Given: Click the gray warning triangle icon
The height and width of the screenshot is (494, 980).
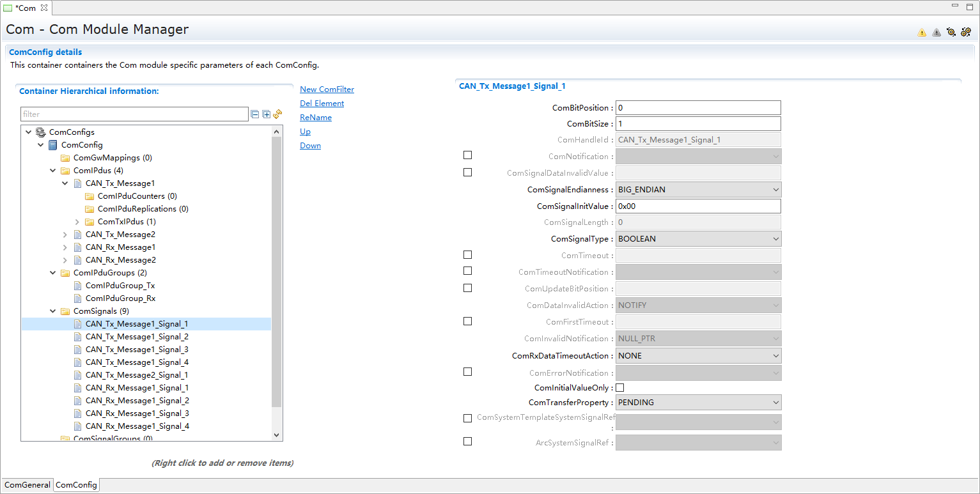Looking at the screenshot, I should pos(937,32).
